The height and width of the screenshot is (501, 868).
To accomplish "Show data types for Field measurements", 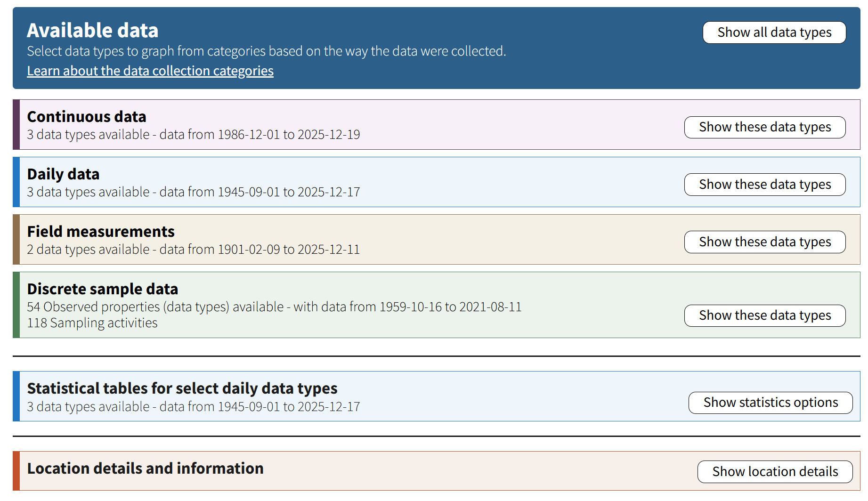I will (764, 242).
